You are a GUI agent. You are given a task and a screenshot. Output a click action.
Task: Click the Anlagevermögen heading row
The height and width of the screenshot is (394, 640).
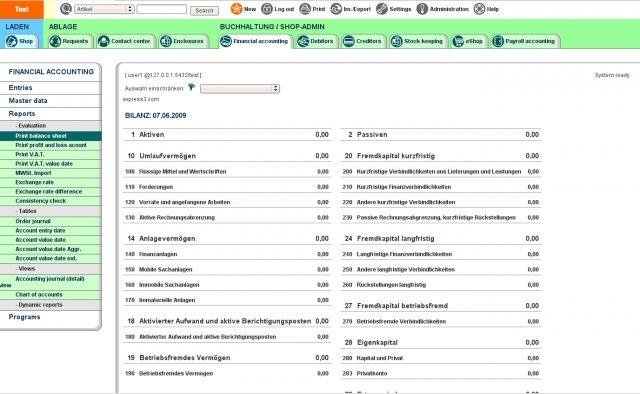click(x=227, y=238)
